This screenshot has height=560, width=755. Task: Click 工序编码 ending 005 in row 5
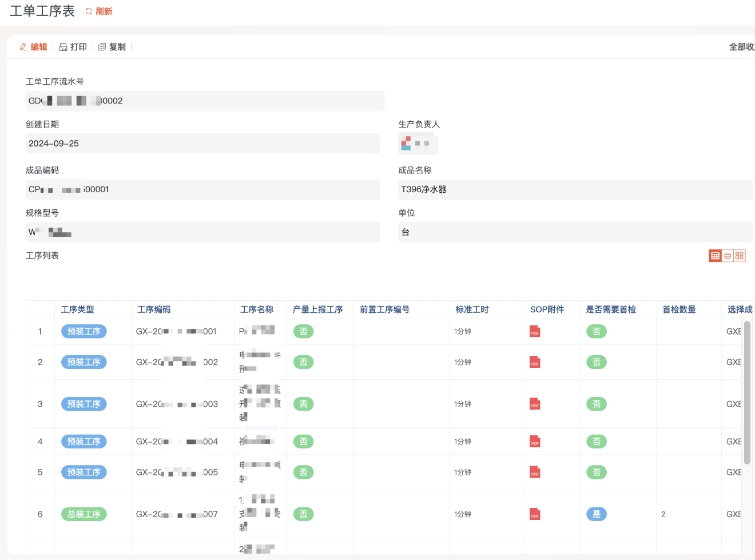(x=177, y=472)
